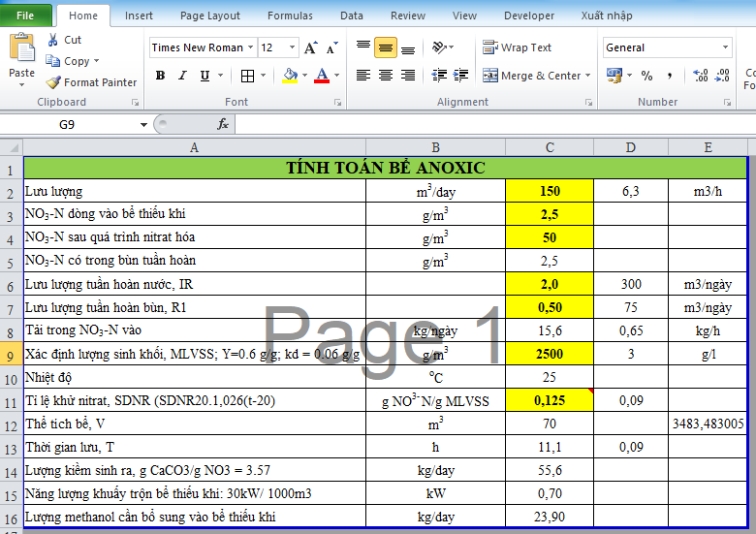This screenshot has height=534, width=756.
Task: Align text right
Action: (408, 76)
